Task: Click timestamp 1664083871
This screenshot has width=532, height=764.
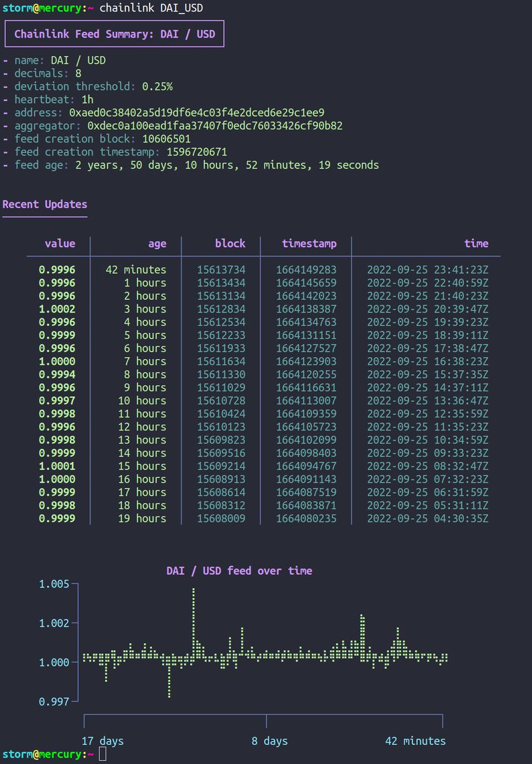Action: 306,505
